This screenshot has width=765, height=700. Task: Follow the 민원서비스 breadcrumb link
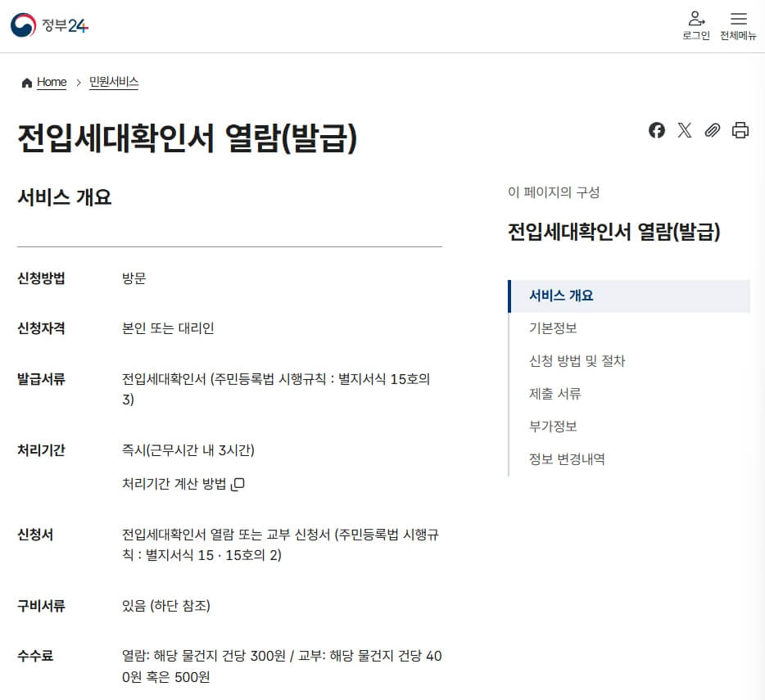click(x=112, y=82)
